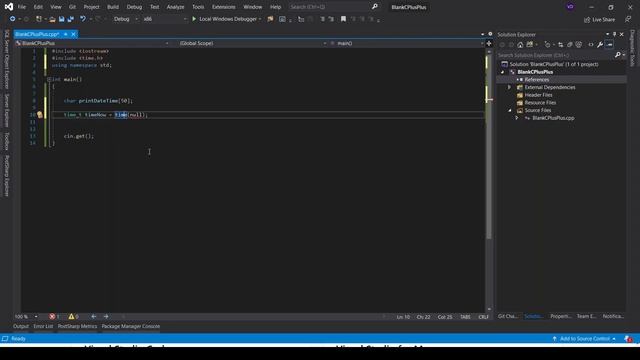
Task: Open the Analyze menu
Action: [x=175, y=7]
